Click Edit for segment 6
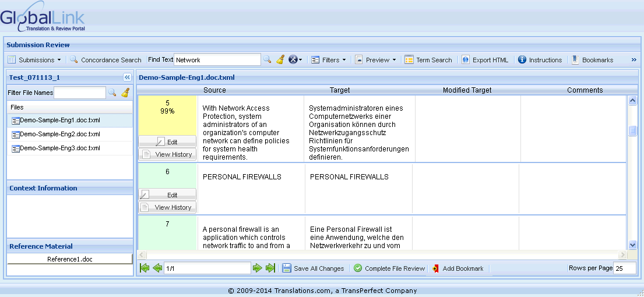This screenshot has width=644, height=297. [x=167, y=195]
